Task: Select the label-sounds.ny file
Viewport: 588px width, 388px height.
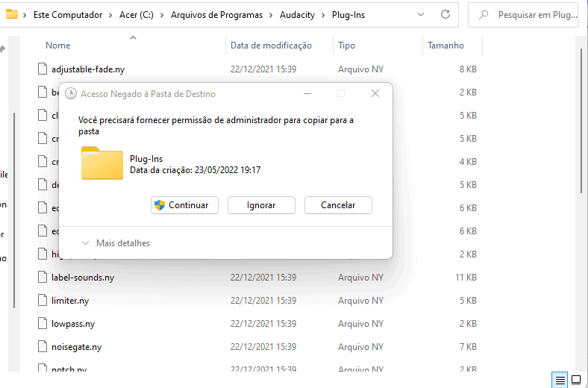Action: coord(83,278)
